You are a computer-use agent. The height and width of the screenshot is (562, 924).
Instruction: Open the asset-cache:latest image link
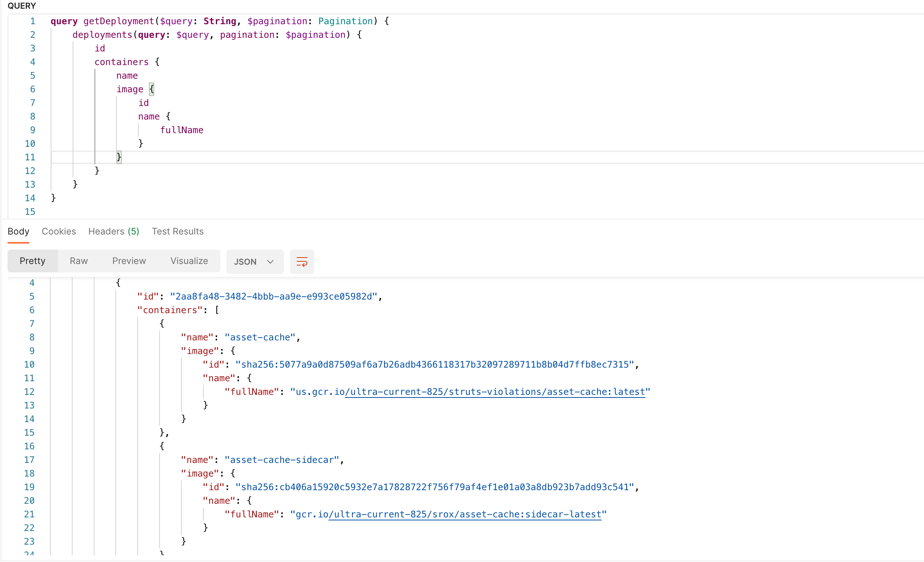[495, 392]
